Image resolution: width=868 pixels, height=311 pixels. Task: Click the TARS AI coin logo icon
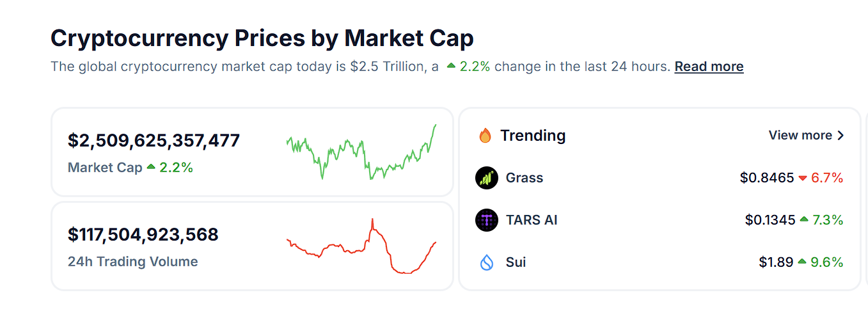pyautogui.click(x=487, y=220)
